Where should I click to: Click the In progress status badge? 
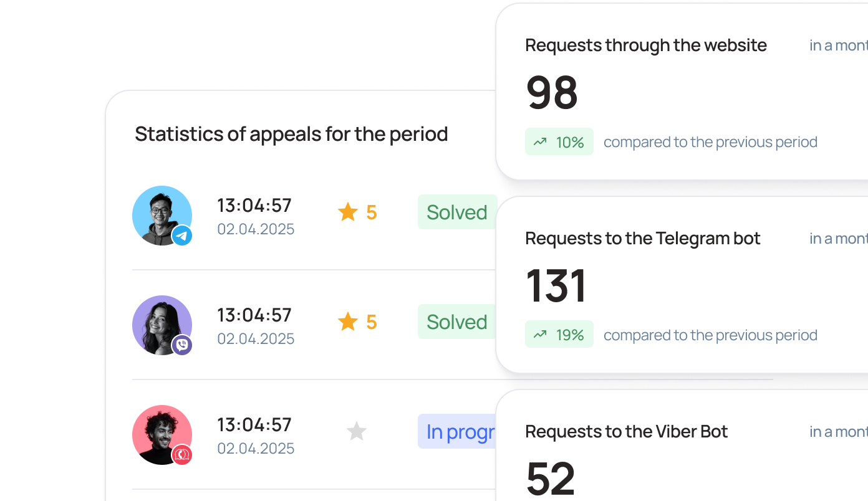[459, 431]
